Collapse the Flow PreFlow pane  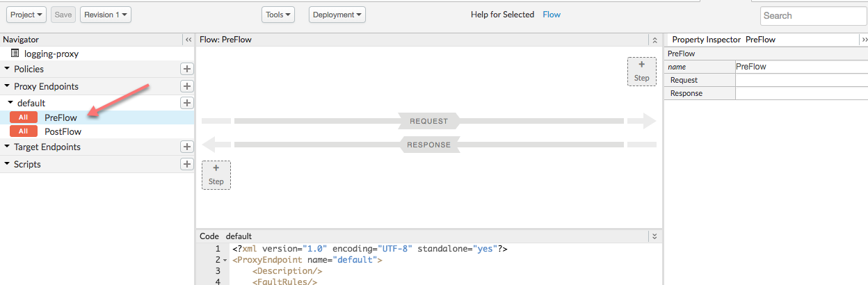tap(654, 40)
